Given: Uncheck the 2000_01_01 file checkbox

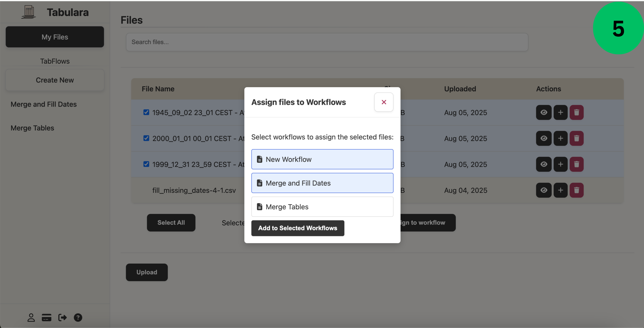Looking at the screenshot, I should point(147,138).
